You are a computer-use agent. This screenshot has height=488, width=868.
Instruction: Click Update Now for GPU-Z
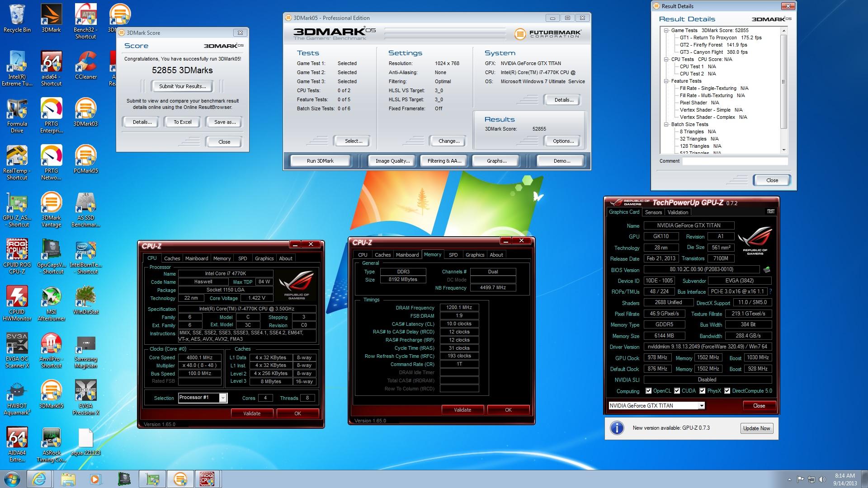(756, 428)
